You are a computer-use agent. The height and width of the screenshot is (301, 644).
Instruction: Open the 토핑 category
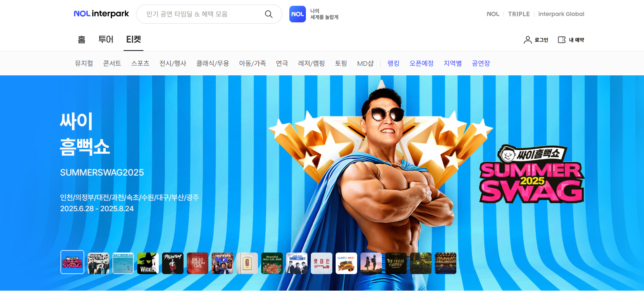(341, 63)
